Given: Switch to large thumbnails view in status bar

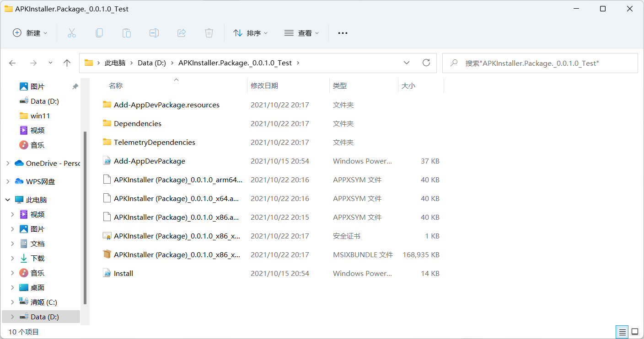Looking at the screenshot, I should click(635, 331).
